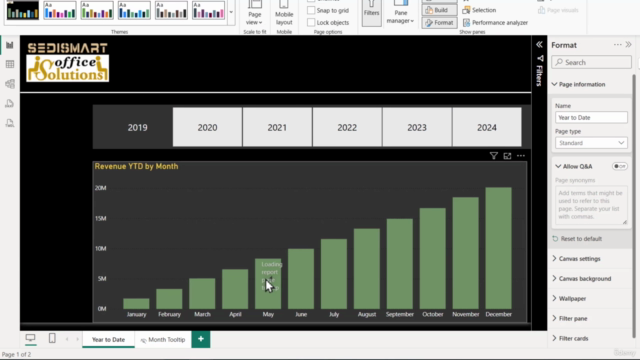Enable Lock objects checkbox
640x360 pixels.
pos(311,22)
